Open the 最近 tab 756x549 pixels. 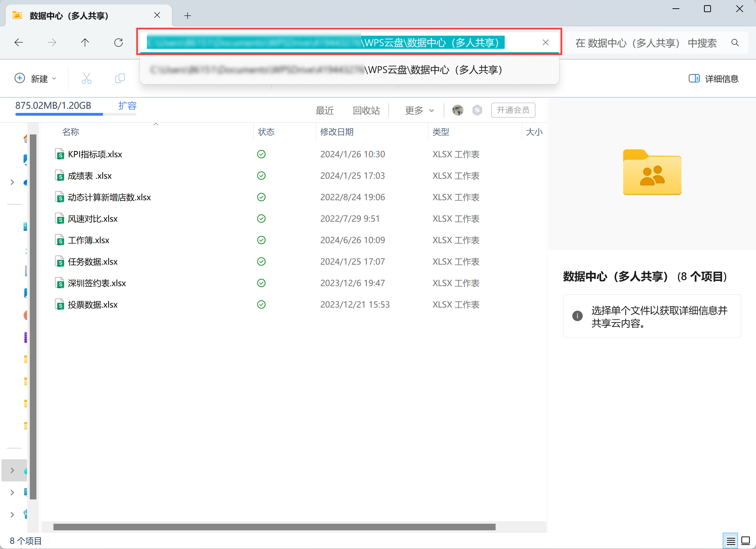(x=325, y=110)
